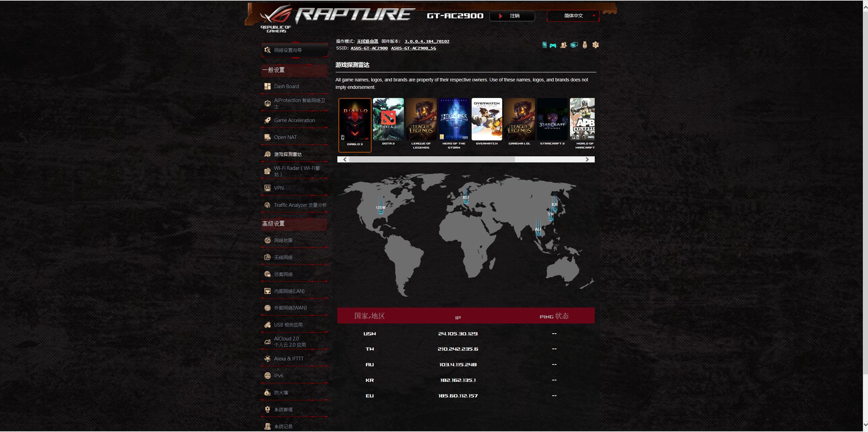Image resolution: width=868 pixels, height=432 pixels.
Task: Select the Dota 2 game thumbnail
Action: click(388, 120)
